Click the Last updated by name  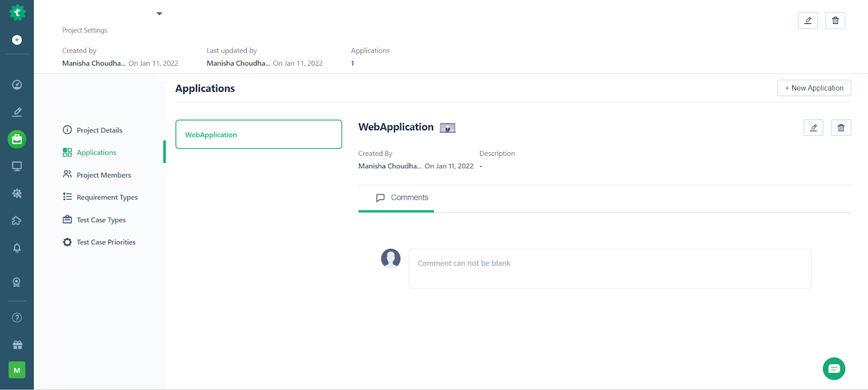pos(238,64)
